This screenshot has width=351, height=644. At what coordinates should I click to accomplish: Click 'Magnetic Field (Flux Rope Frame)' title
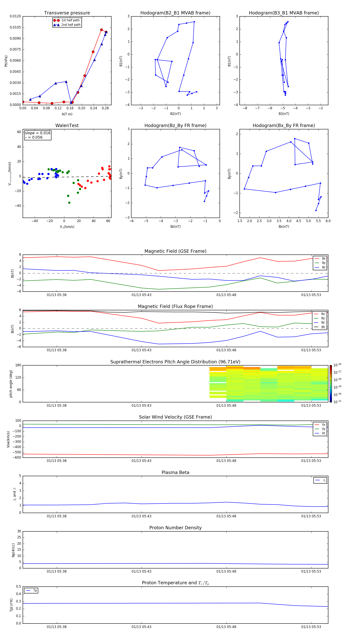(x=175, y=307)
